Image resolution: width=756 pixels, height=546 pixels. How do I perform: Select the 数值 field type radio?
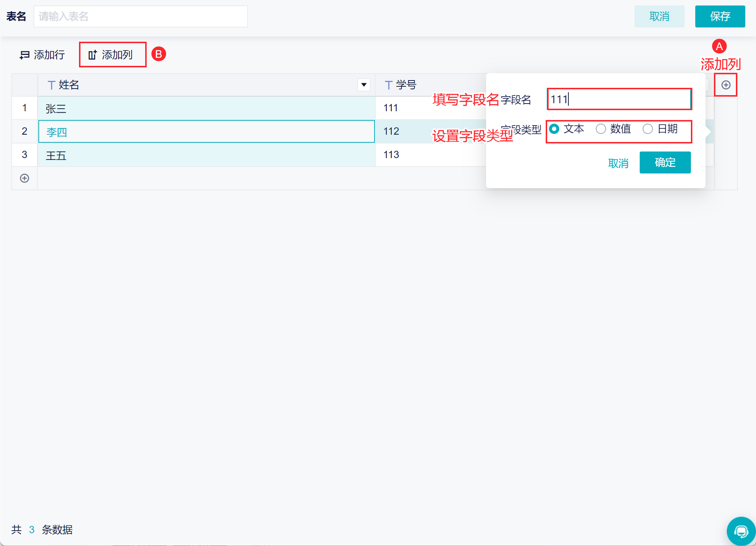tap(601, 129)
